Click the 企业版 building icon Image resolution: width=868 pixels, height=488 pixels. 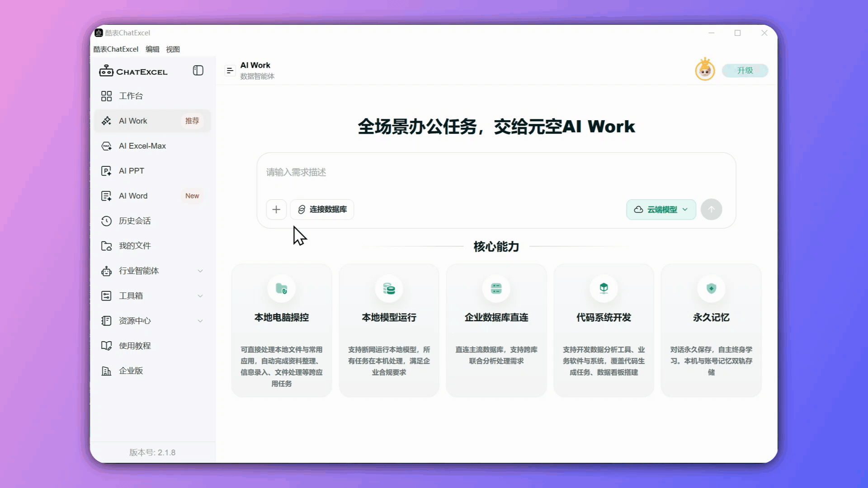106,371
